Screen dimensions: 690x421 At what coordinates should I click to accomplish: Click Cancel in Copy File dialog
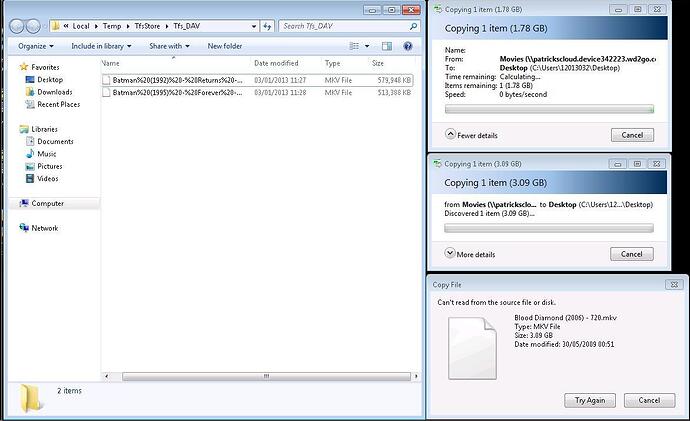[650, 400]
